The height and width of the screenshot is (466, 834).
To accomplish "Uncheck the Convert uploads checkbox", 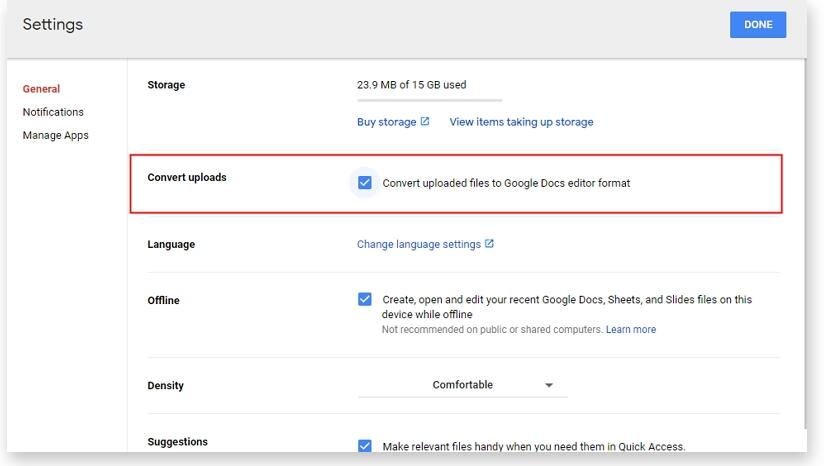I will click(x=365, y=183).
